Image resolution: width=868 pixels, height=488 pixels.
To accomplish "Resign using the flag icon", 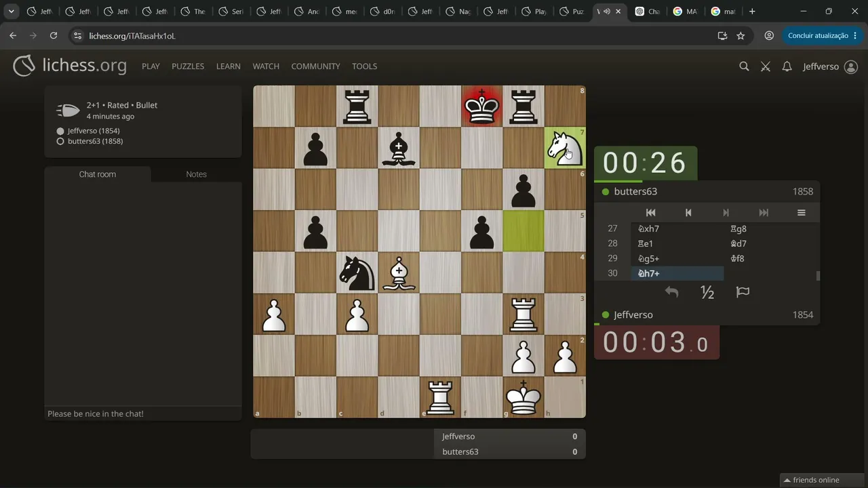I will pyautogui.click(x=743, y=292).
